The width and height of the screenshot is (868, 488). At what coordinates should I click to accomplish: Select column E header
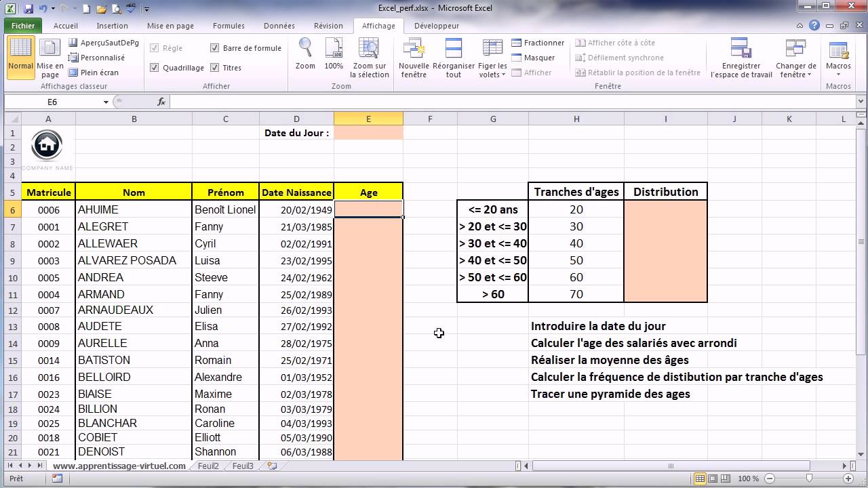point(368,119)
